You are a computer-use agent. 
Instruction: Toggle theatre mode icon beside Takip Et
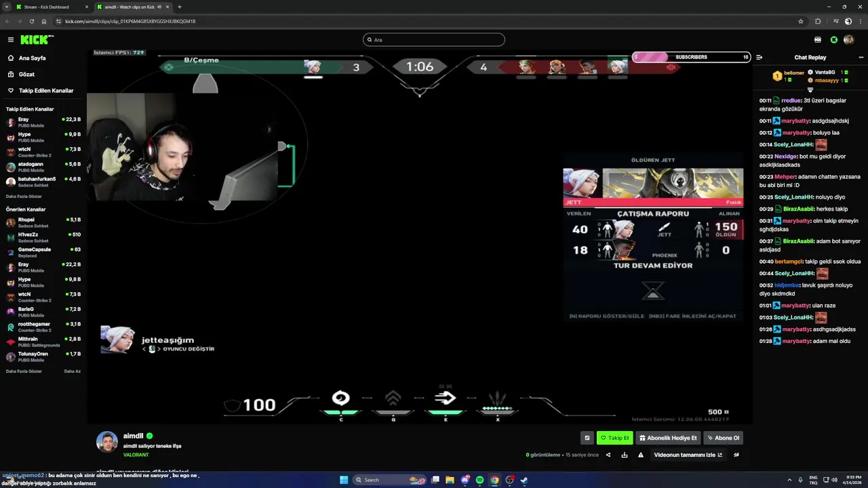587,438
